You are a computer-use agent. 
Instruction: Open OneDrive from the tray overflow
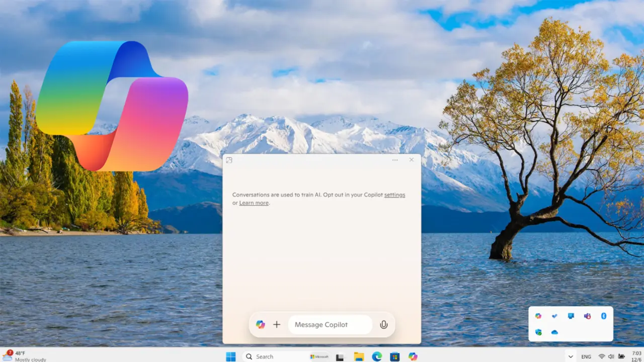[554, 332]
